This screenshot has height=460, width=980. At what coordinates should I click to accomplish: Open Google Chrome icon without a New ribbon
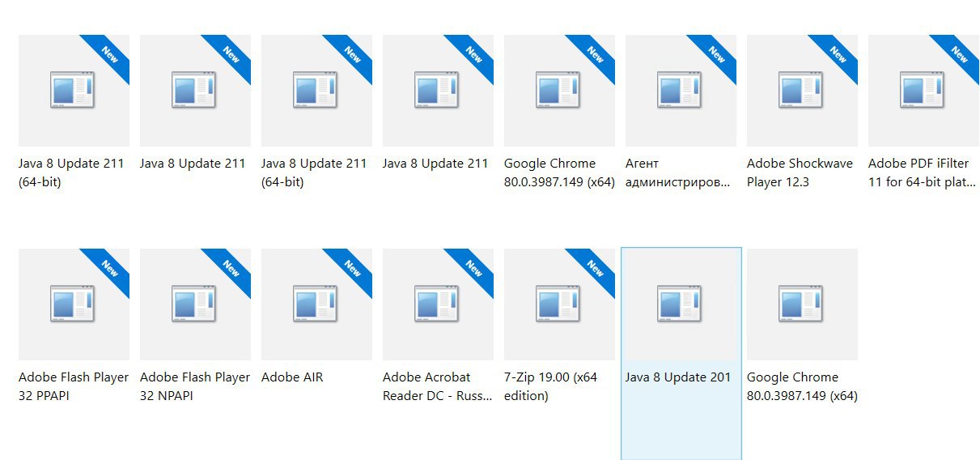tap(802, 305)
